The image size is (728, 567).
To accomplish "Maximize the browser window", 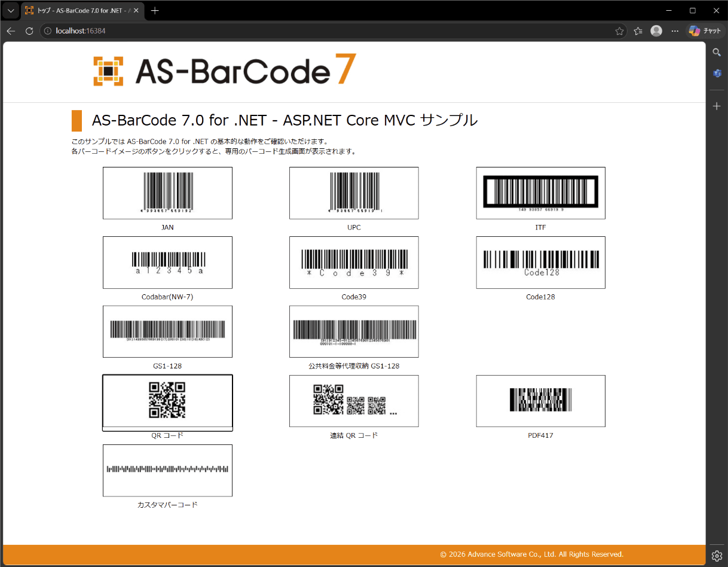I will coord(692,10).
